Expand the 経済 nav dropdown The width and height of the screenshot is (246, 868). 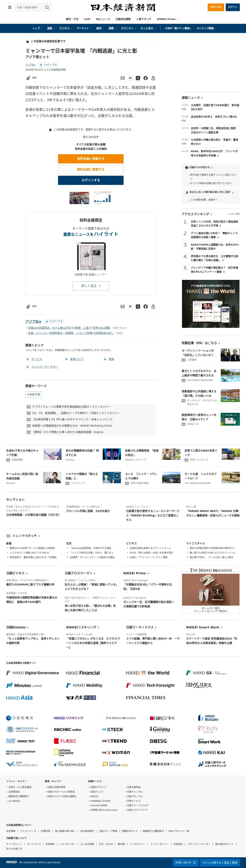(x=100, y=28)
